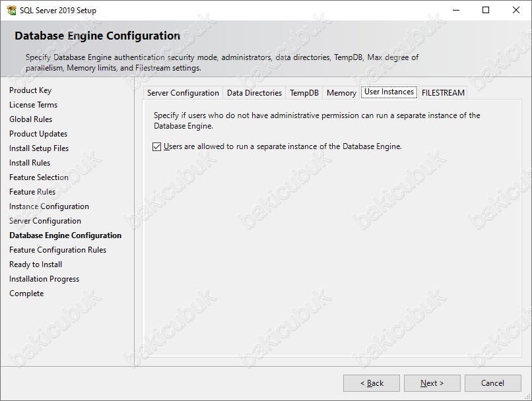
Task: Click Feature Rules in the steps list
Action: click(x=32, y=192)
